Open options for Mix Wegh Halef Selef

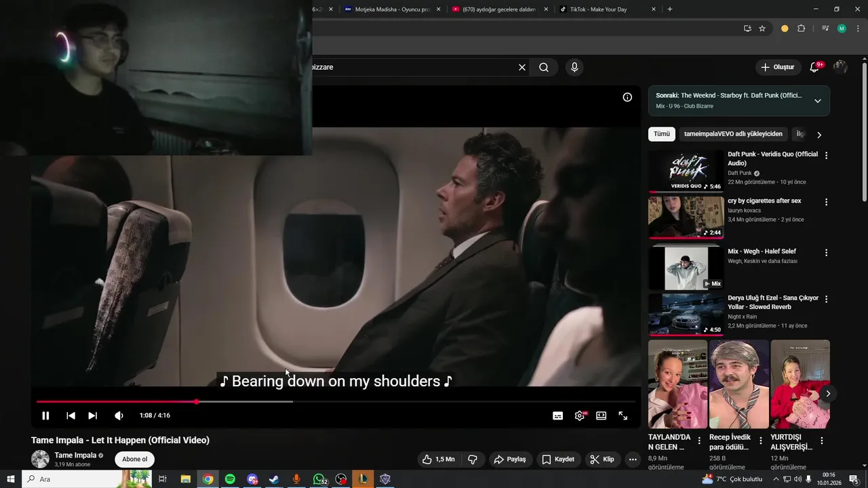[x=826, y=253]
